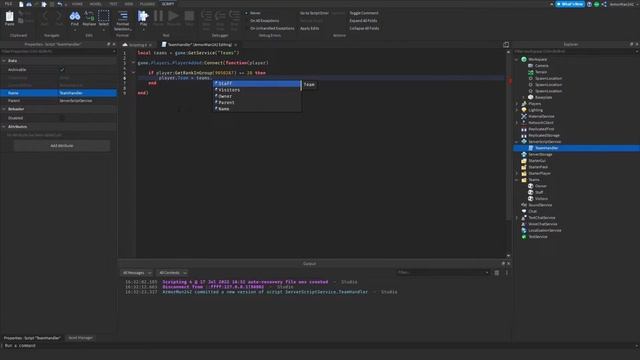Collapse the ServerScriptService node in Explorer
This screenshot has height=360, width=640.
tap(517, 142)
